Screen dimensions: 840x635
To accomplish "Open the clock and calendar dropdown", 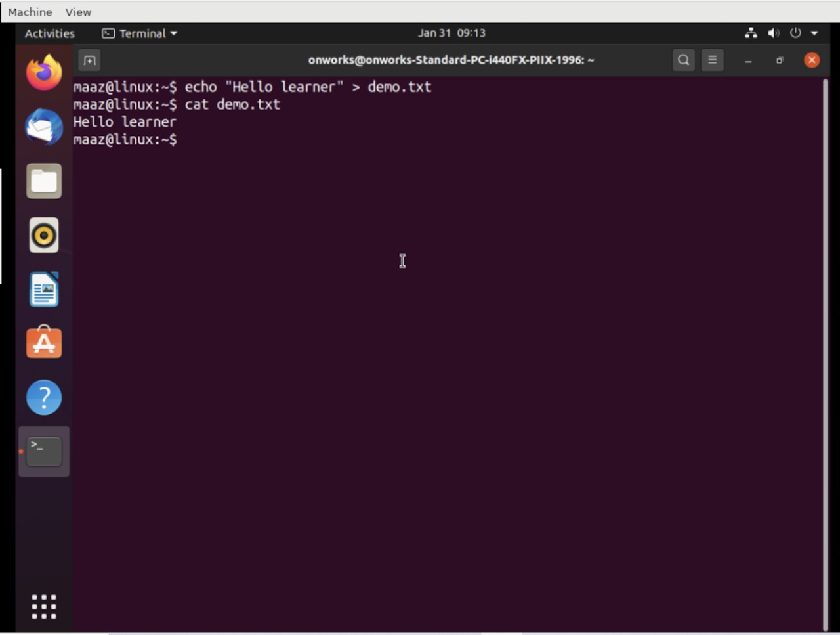I will (451, 33).
